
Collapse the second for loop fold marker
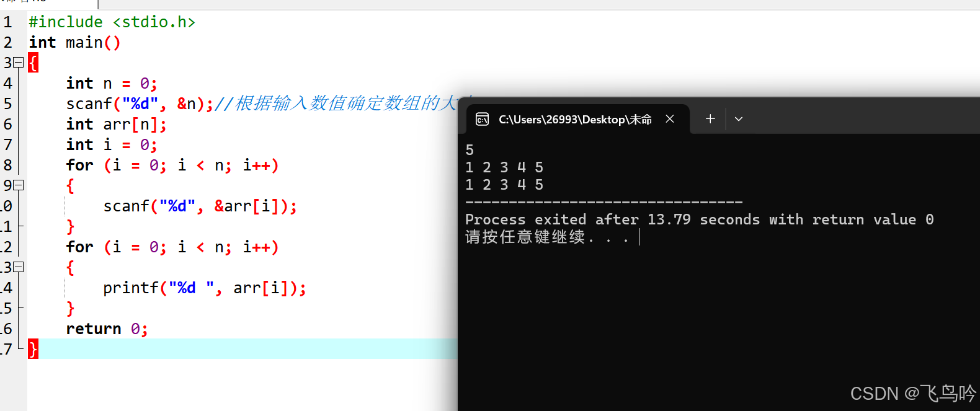click(19, 267)
